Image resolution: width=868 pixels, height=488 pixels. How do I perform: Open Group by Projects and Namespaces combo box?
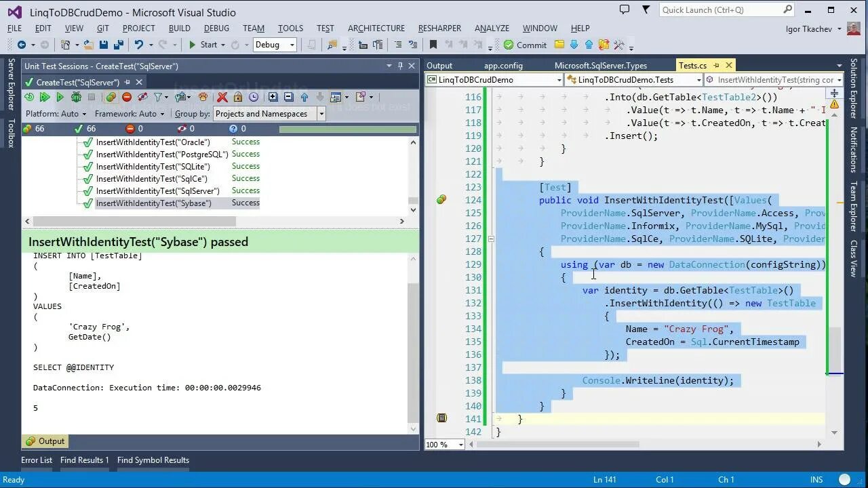click(269, 114)
